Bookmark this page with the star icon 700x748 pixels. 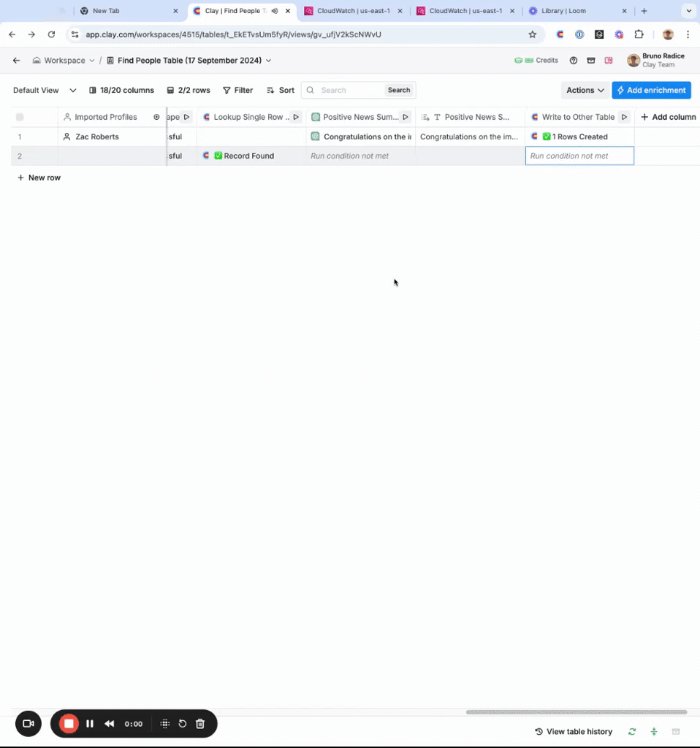tap(533, 34)
